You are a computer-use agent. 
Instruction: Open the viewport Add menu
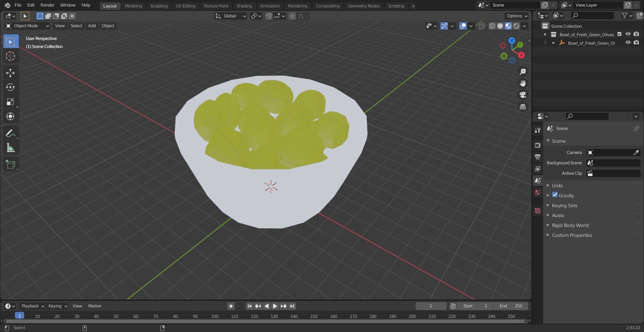92,26
